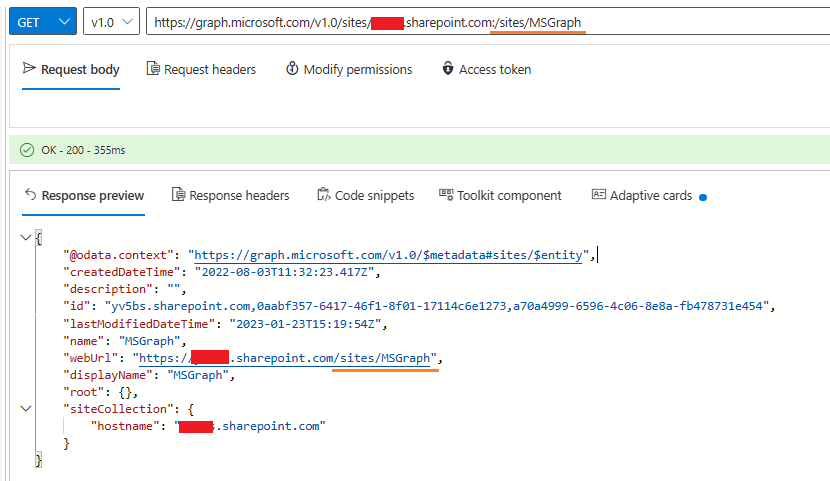
Task: Switch to the Request body tab
Action: tap(71, 69)
